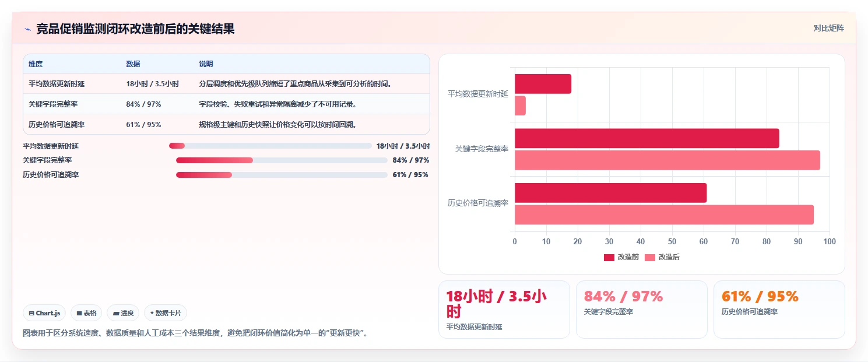Image resolution: width=868 pixels, height=362 pixels.
Task: Click the table cell reading 18小时 / 3.5小时
Action: [152, 84]
